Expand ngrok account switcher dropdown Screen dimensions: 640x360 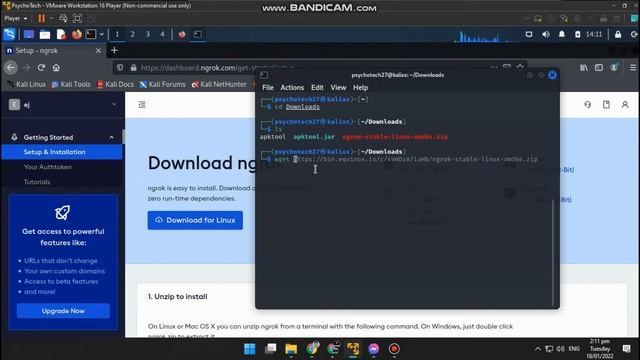tap(114, 105)
